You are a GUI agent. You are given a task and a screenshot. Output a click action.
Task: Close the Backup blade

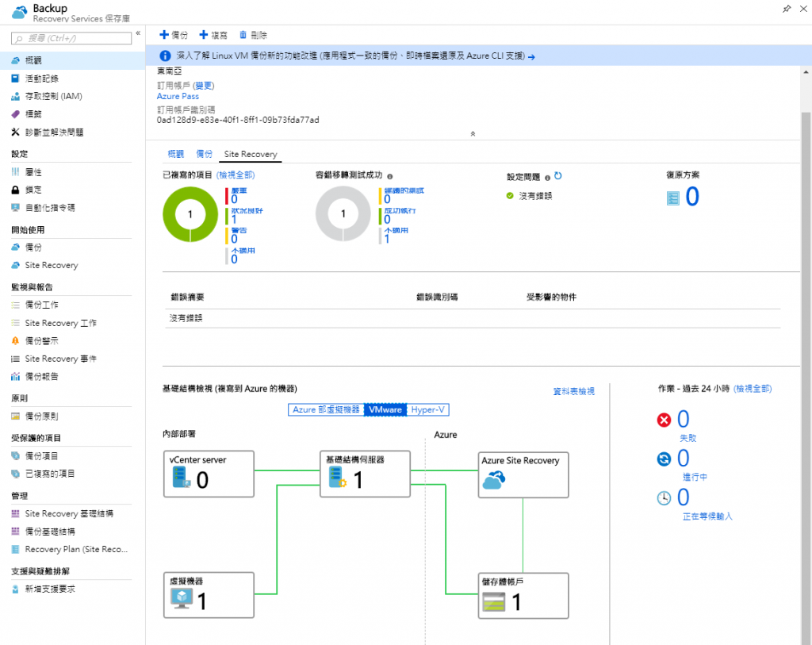803,9
